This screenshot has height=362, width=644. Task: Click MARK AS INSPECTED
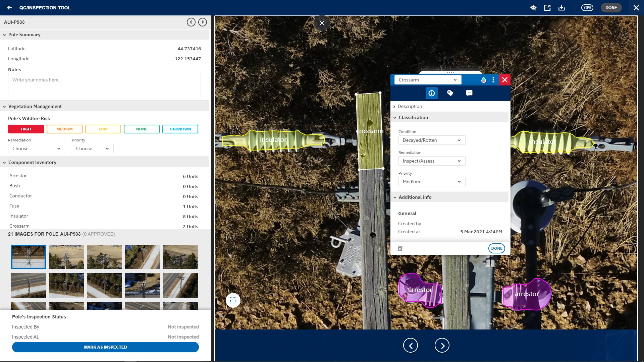point(105,347)
